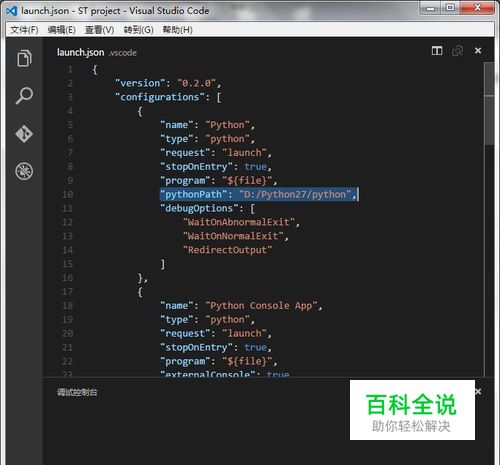Click the "pythonPath" key on line 10
The image size is (500, 465).
[193, 194]
